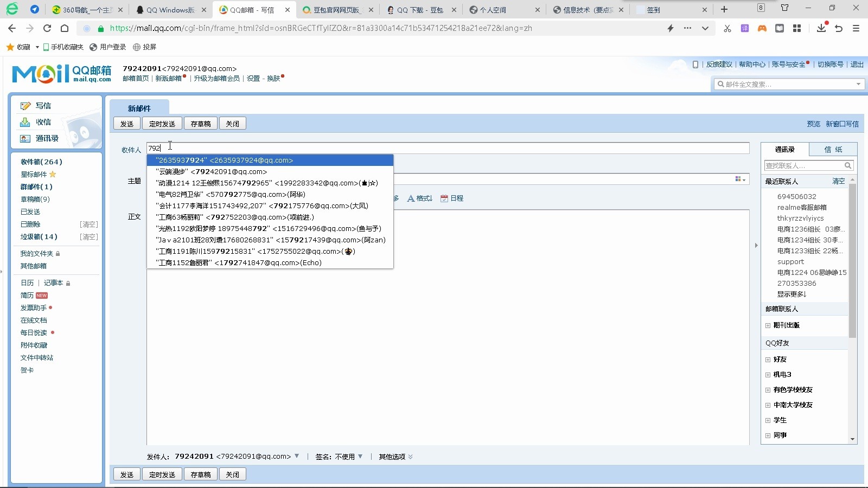Select suggestion 工商1152鲁丽君 Echo
The image size is (868, 488).
click(x=270, y=262)
